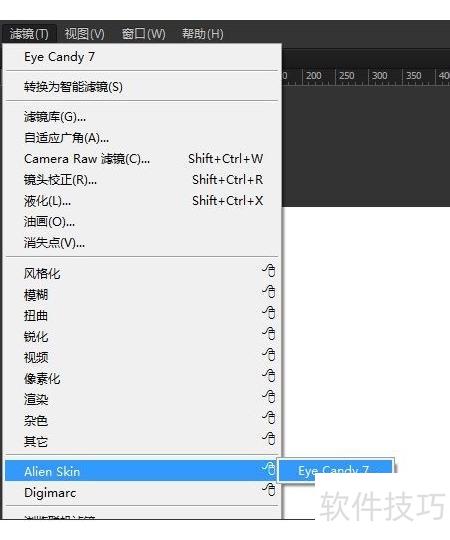This screenshot has width=450, height=540.
Task: Choose 油画(O)... oil paint filter
Action: [x=142, y=222]
